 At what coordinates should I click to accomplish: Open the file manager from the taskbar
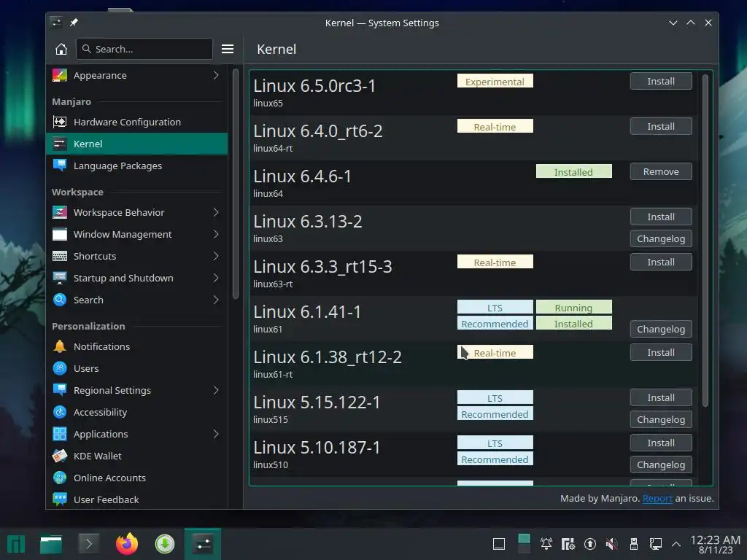tap(51, 544)
